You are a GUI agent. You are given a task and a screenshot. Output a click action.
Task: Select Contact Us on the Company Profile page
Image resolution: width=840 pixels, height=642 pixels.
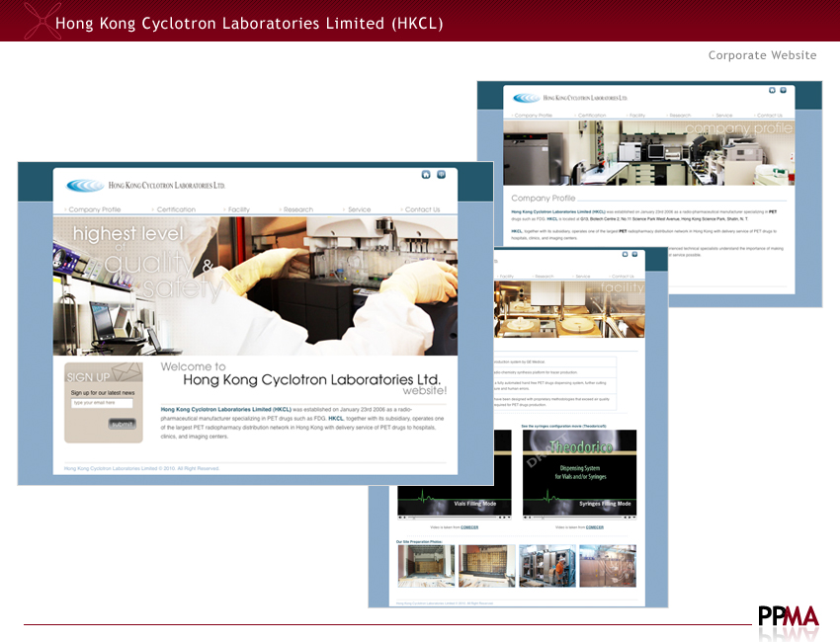769,116
